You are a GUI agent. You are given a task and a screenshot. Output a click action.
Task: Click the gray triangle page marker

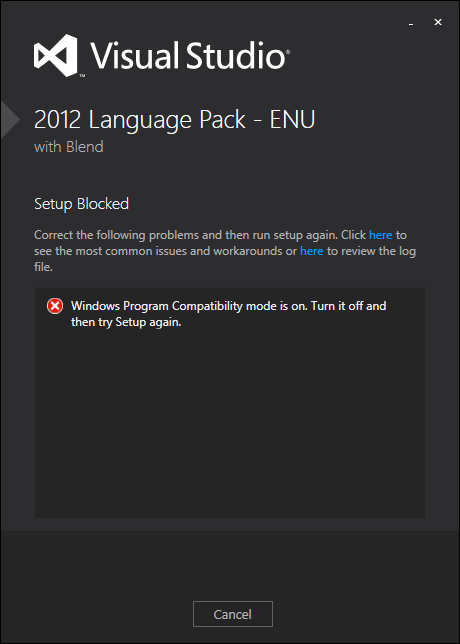[10, 119]
